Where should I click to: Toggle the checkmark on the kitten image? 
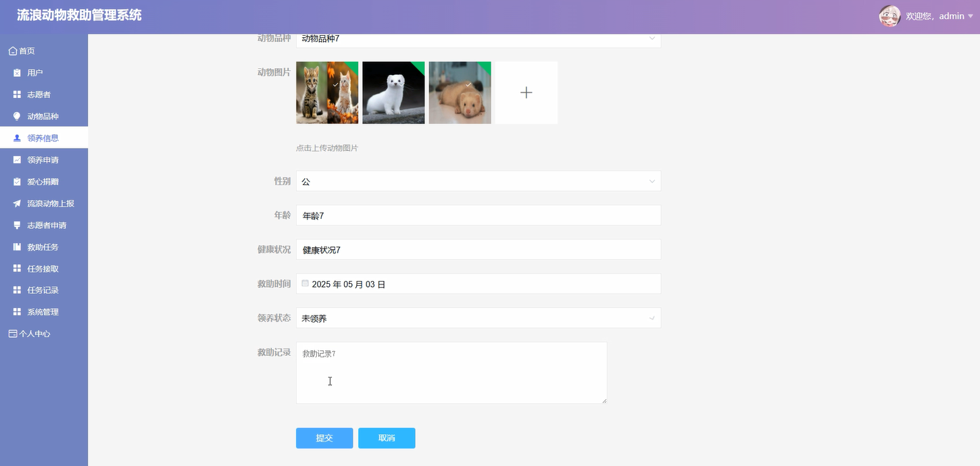click(334, 85)
